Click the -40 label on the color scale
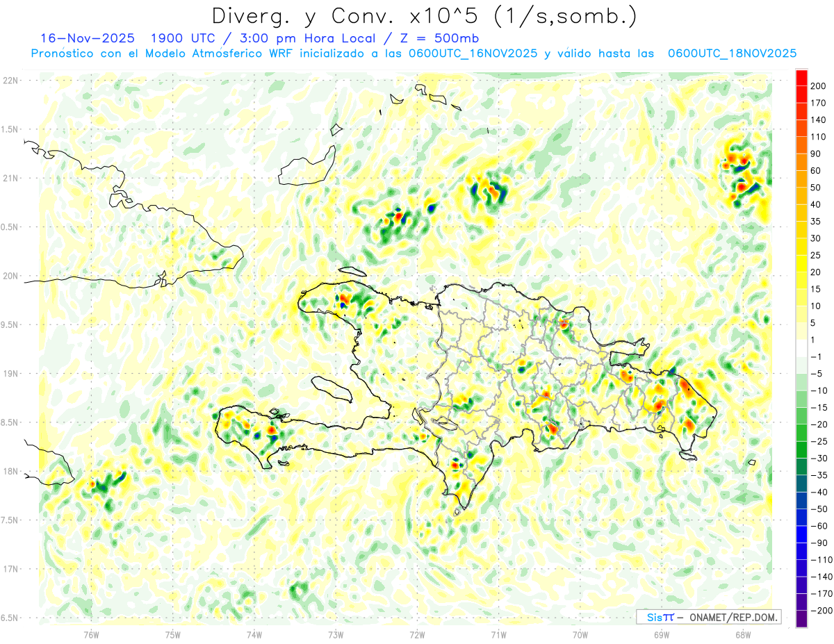 click(x=819, y=493)
